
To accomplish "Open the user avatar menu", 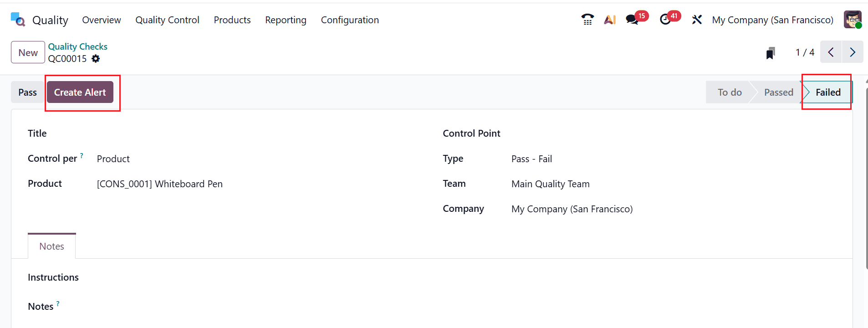I will point(853,20).
